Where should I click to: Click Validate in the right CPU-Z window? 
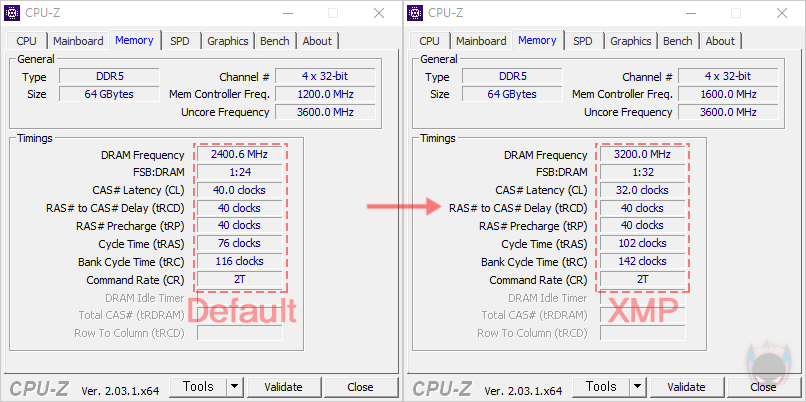pos(687,387)
